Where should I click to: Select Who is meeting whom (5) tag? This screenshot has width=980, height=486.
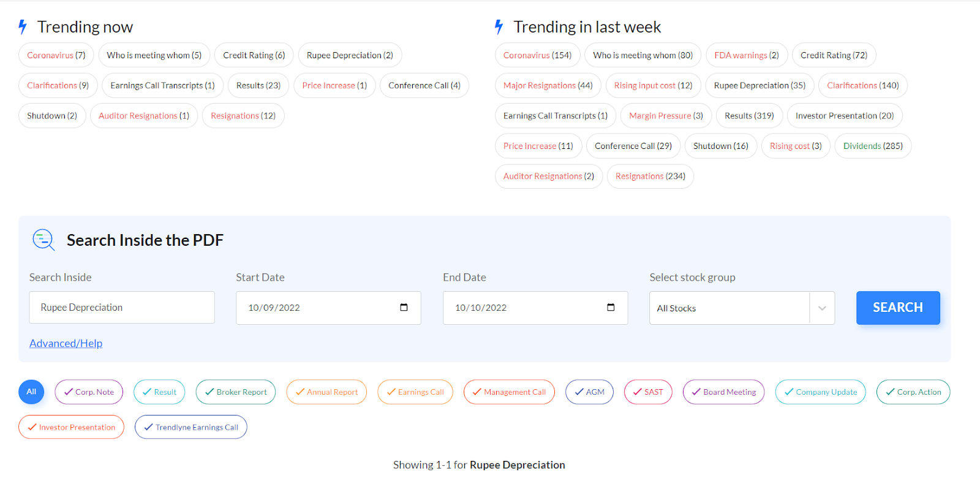click(x=154, y=55)
